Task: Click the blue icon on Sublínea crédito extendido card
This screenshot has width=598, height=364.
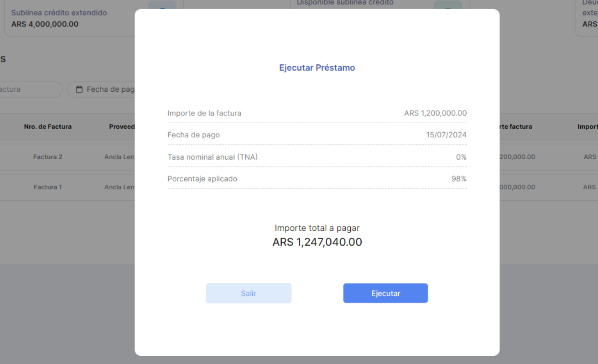Action: click(x=161, y=5)
